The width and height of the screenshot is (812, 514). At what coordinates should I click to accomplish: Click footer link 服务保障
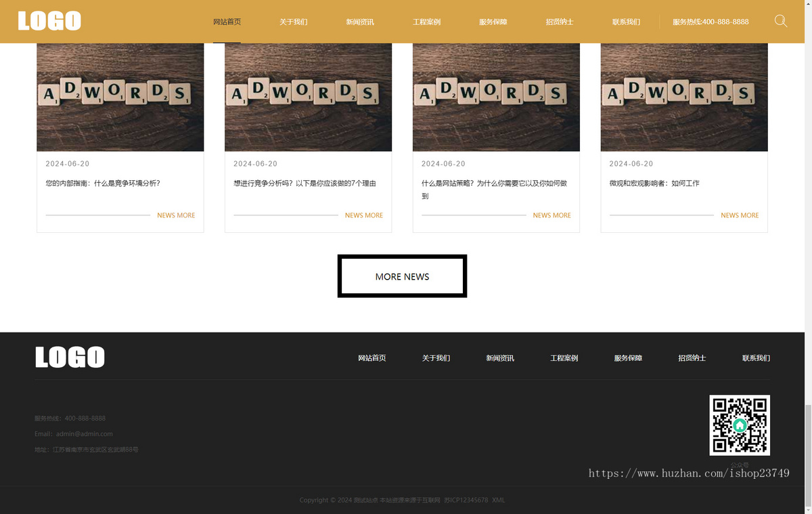(x=628, y=358)
